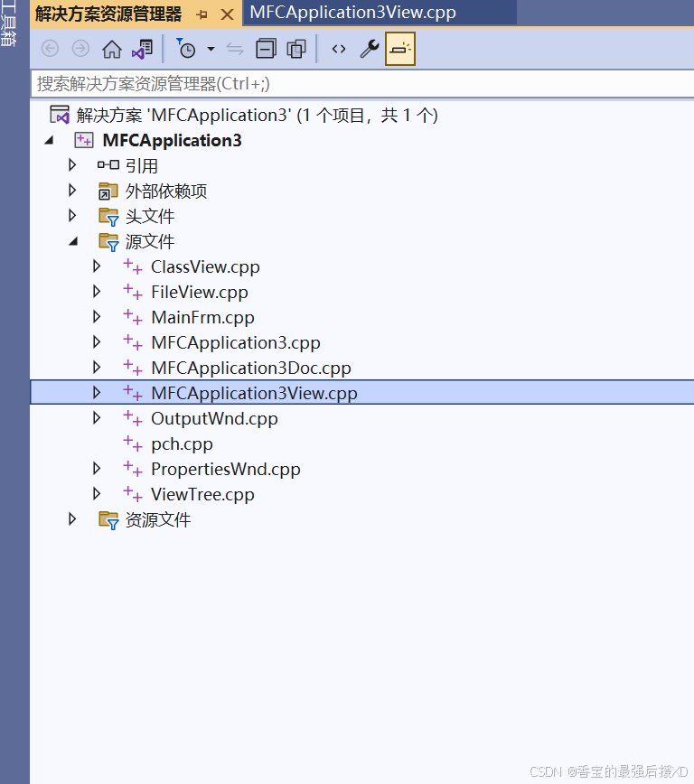Select pch.cpp file
Screen dimensions: 694x784
click(x=182, y=444)
